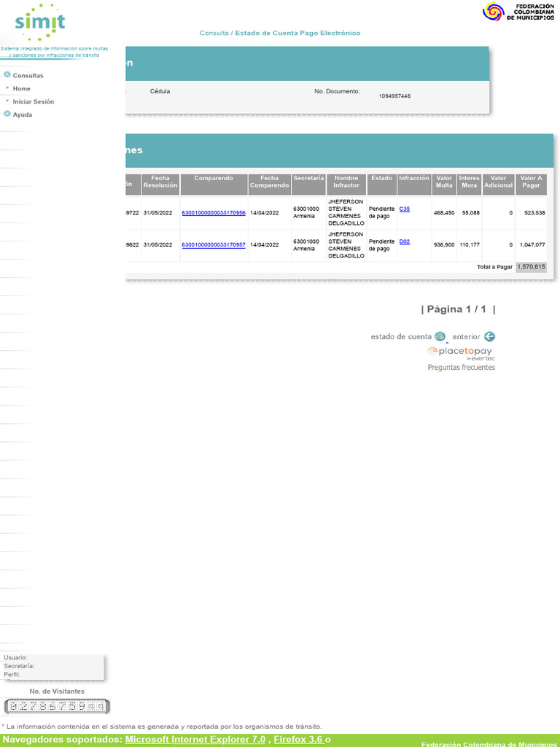
Task: Click the Comparendo column header
Action: (214, 185)
